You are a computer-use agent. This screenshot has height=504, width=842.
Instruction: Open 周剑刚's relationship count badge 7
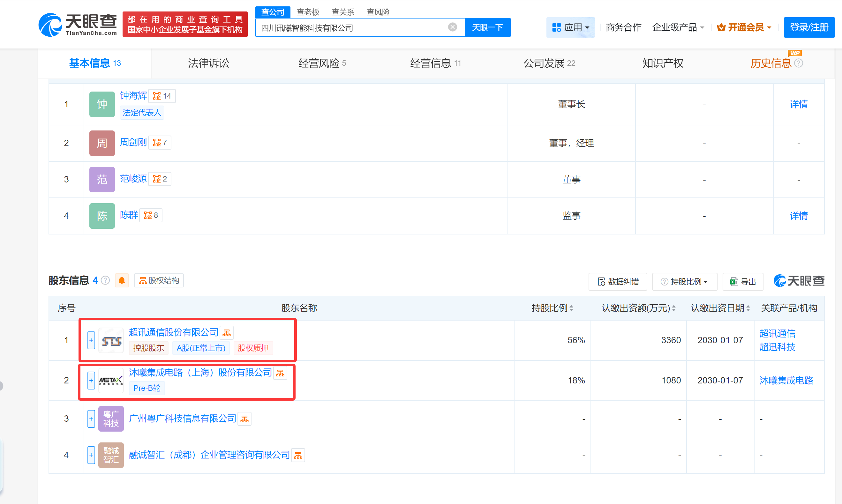160,143
